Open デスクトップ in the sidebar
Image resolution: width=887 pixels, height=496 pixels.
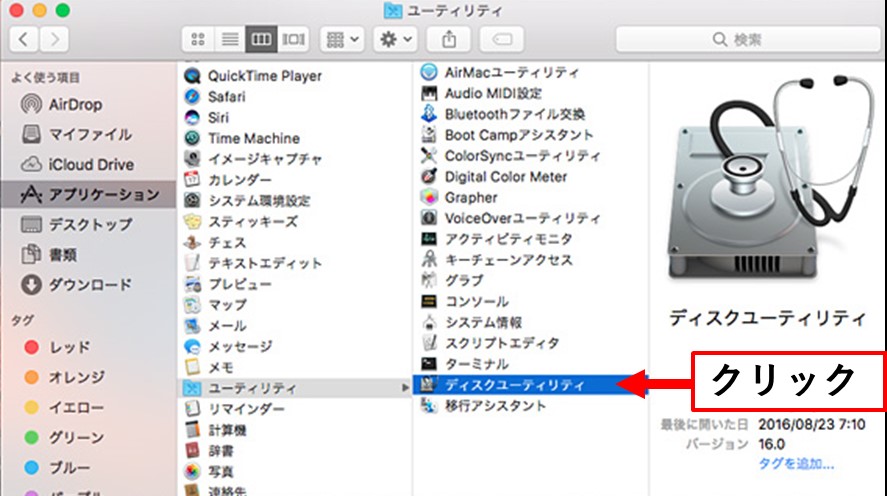click(x=76, y=225)
